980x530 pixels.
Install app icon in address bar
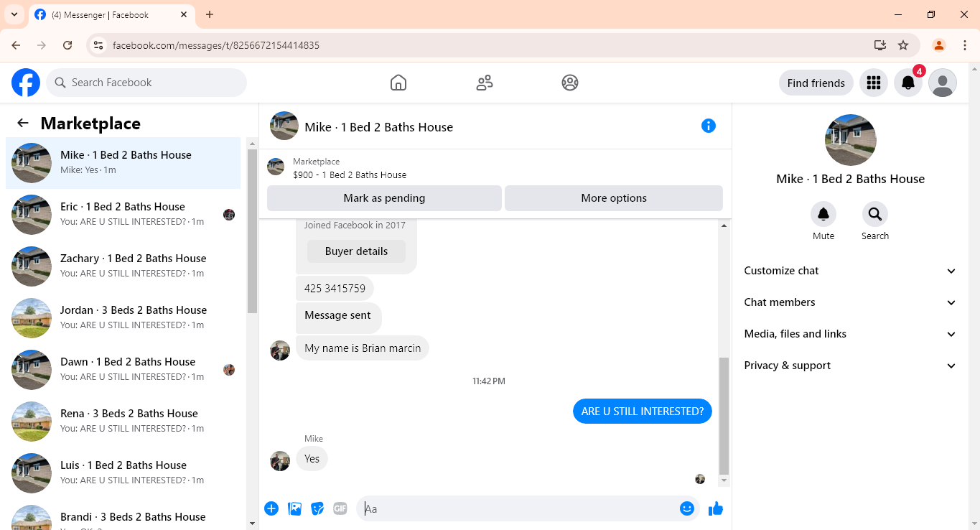pos(880,45)
